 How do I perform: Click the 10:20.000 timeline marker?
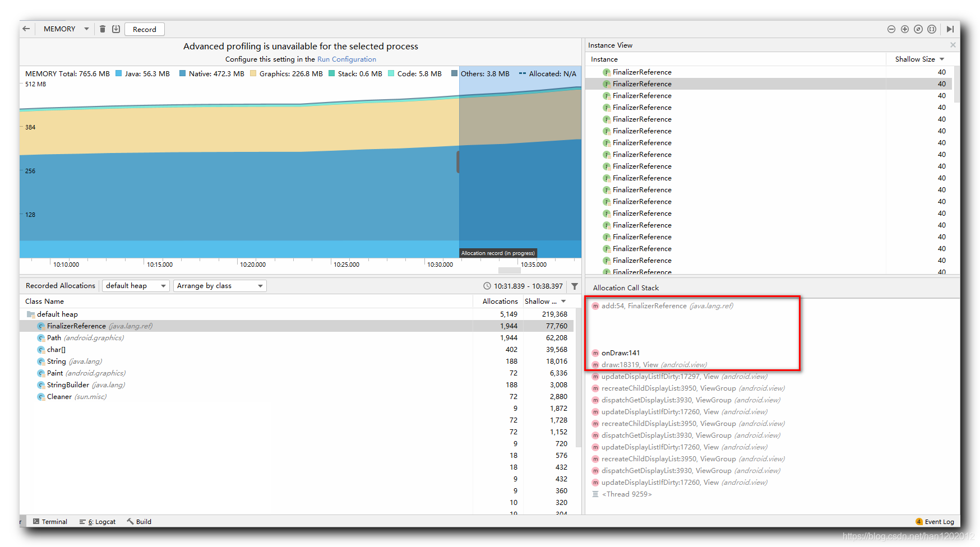coord(253,265)
